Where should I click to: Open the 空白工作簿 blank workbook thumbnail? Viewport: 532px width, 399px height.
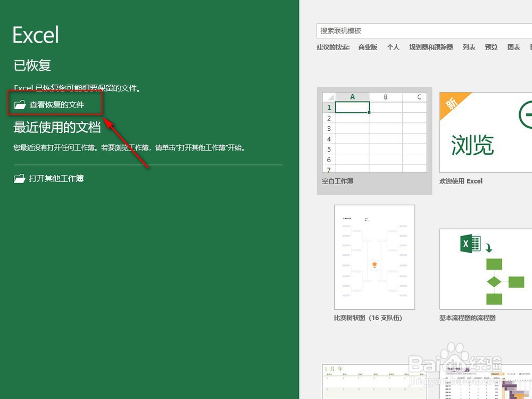coord(374,132)
